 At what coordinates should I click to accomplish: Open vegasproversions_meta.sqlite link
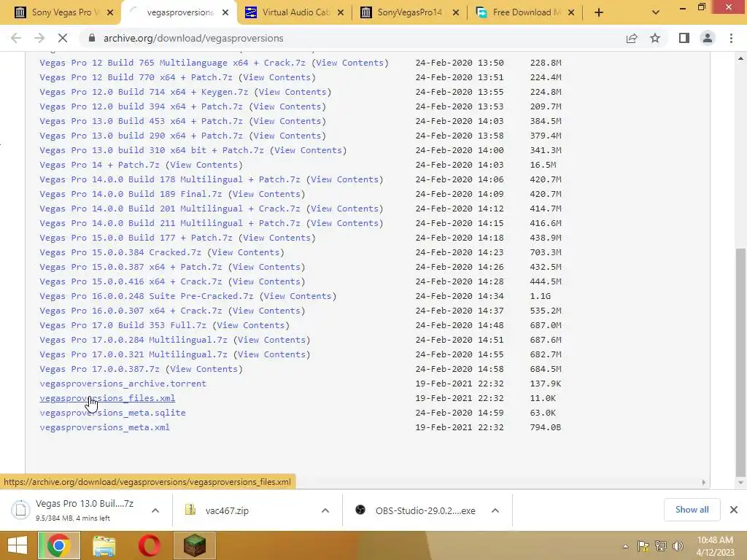coord(112,413)
